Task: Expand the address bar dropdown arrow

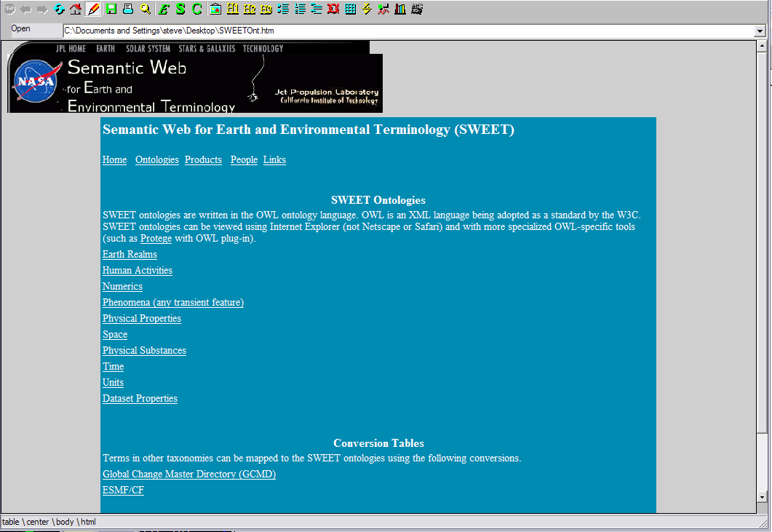Action: coord(760,31)
